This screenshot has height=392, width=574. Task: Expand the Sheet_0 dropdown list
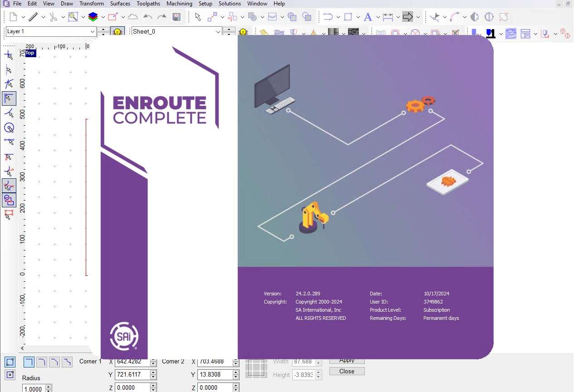[x=218, y=32]
